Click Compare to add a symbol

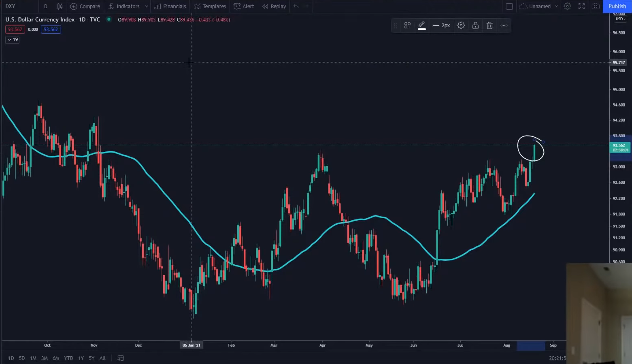(85, 6)
